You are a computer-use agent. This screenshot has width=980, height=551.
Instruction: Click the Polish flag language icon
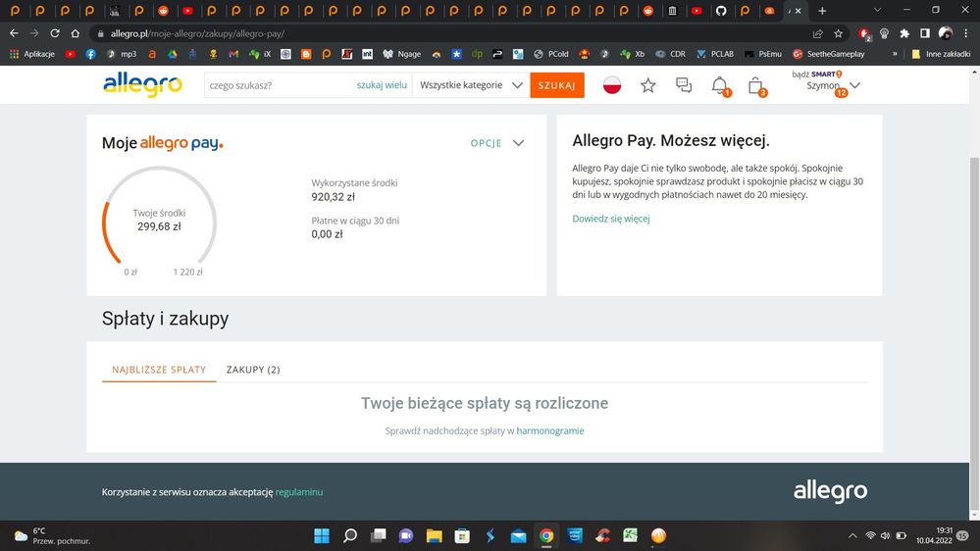pyautogui.click(x=612, y=85)
